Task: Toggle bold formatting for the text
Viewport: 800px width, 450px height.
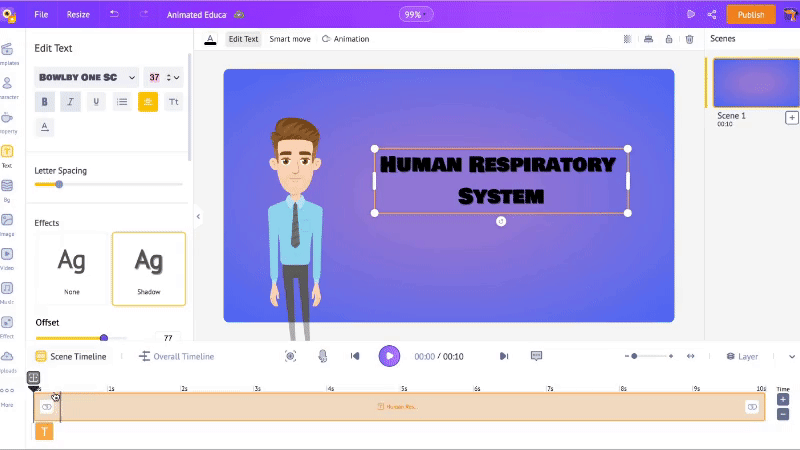Action: pyautogui.click(x=44, y=101)
